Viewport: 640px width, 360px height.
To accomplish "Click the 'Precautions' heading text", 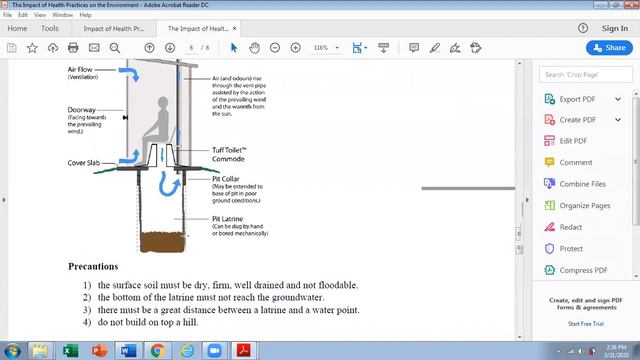I will [93, 267].
